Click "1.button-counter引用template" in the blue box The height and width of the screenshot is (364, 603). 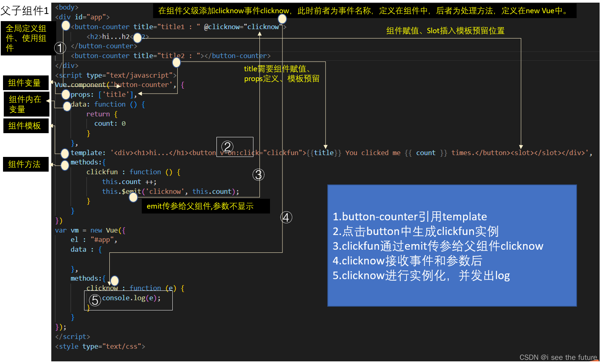(410, 217)
